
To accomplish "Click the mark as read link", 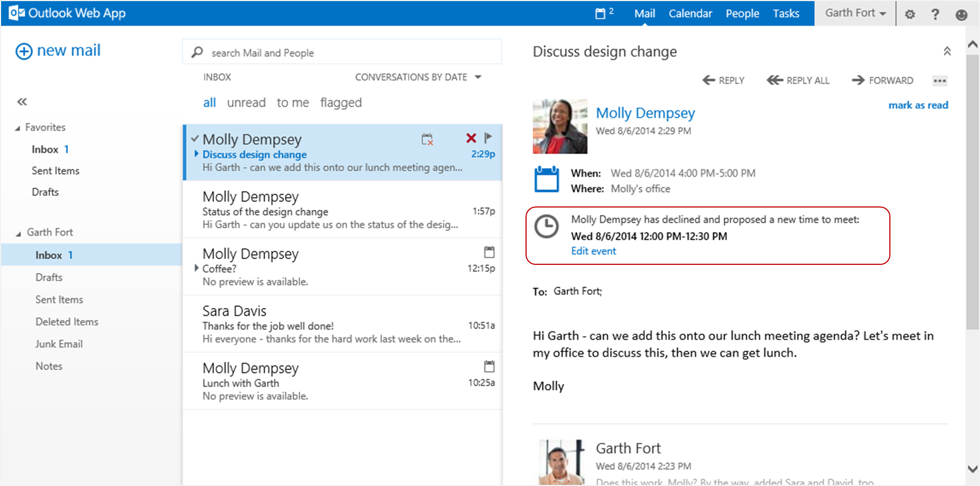I will point(918,105).
